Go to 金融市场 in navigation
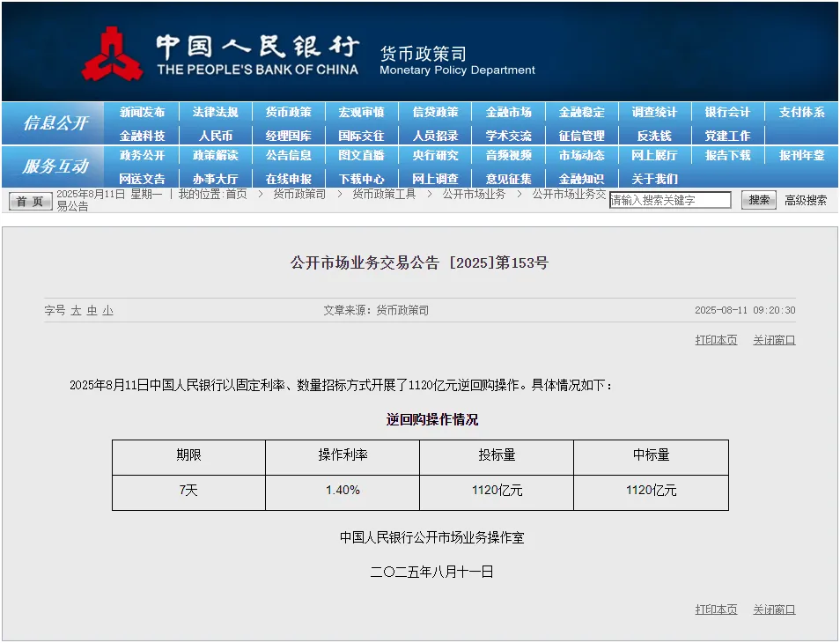The width and height of the screenshot is (840, 643). (508, 113)
